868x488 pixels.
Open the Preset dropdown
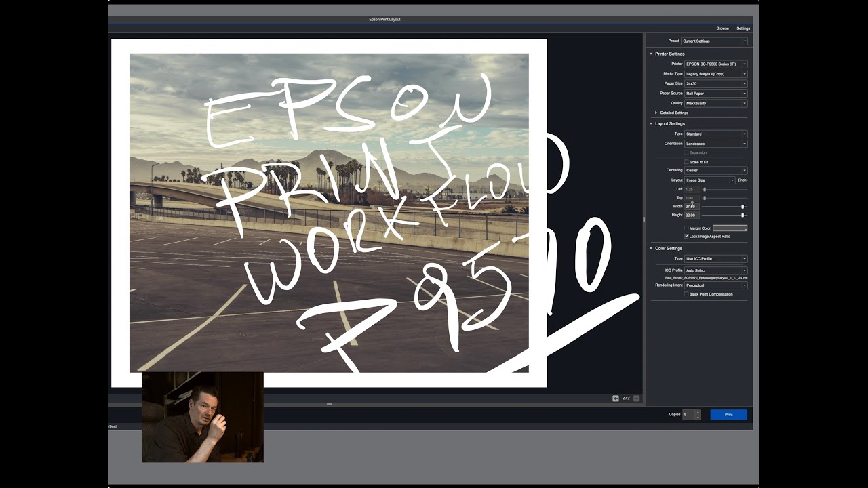[715, 41]
